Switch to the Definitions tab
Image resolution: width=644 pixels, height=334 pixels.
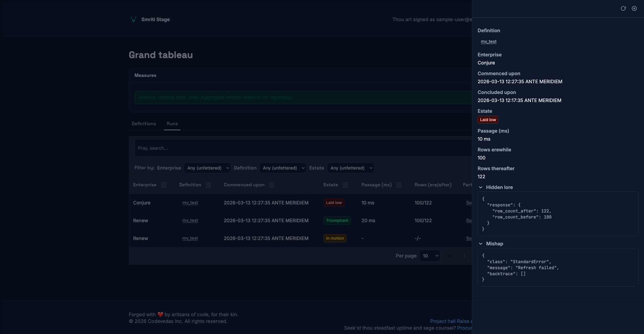point(144,124)
